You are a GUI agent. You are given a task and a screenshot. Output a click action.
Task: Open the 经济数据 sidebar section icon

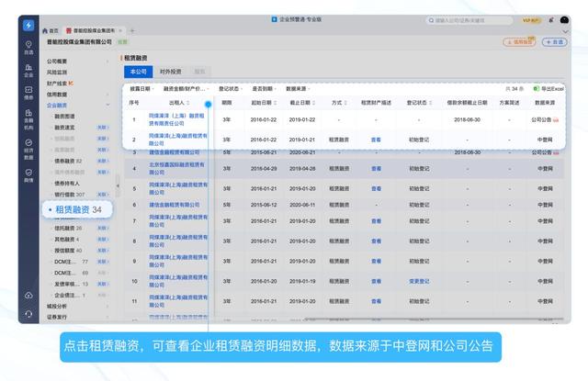(x=29, y=147)
